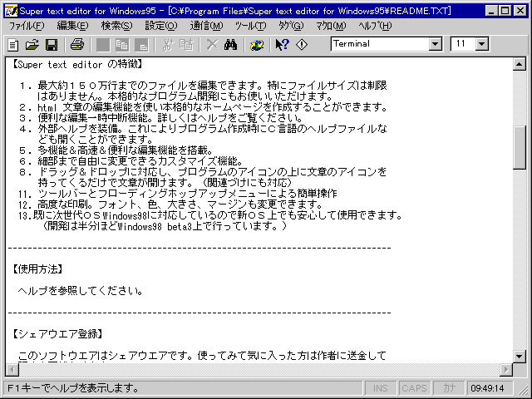
Task: Click the greyed-out X delete icon
Action: [213, 45]
